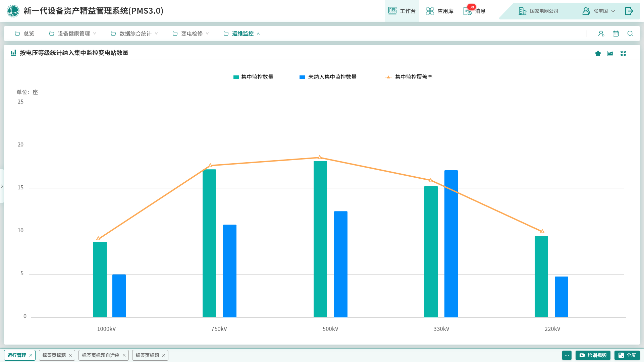Collapse the 运维监控 dropdown menu
The width and height of the screenshot is (644, 362).
click(x=258, y=34)
